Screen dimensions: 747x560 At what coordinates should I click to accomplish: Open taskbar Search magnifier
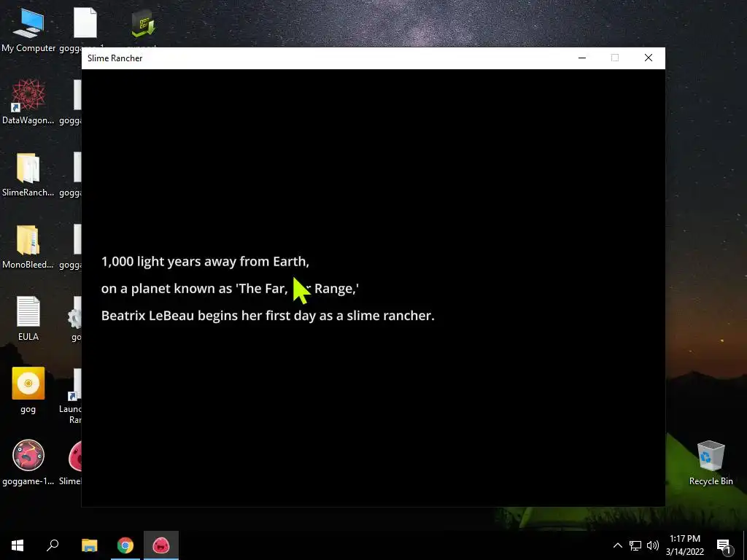click(x=53, y=545)
